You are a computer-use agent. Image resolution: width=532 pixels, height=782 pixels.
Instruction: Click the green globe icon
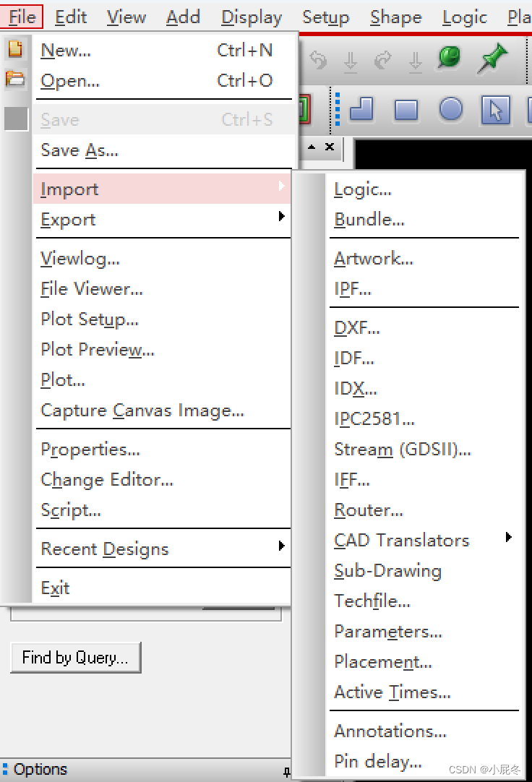(x=449, y=58)
